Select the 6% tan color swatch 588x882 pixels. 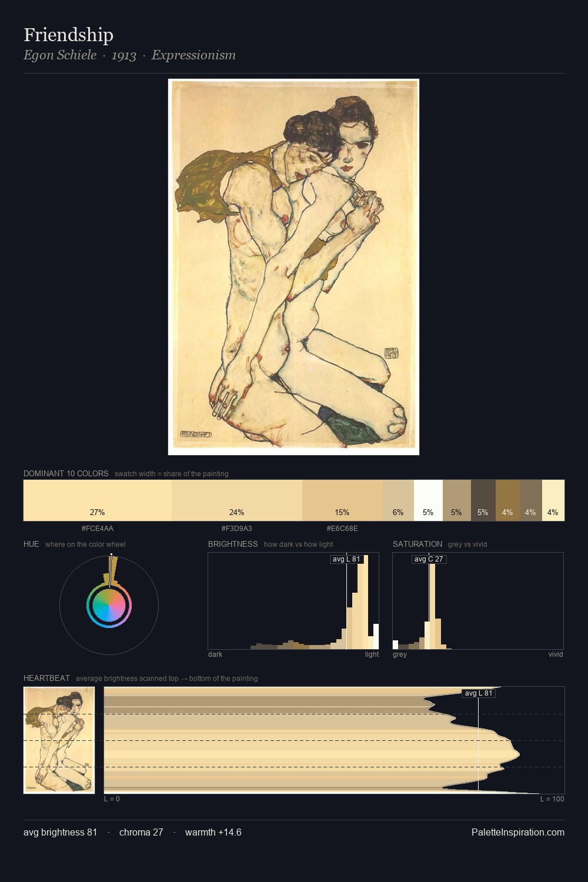pos(398,500)
